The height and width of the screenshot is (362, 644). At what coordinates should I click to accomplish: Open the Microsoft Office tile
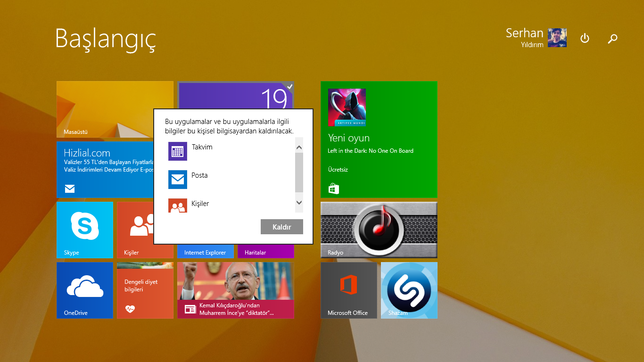pyautogui.click(x=349, y=290)
